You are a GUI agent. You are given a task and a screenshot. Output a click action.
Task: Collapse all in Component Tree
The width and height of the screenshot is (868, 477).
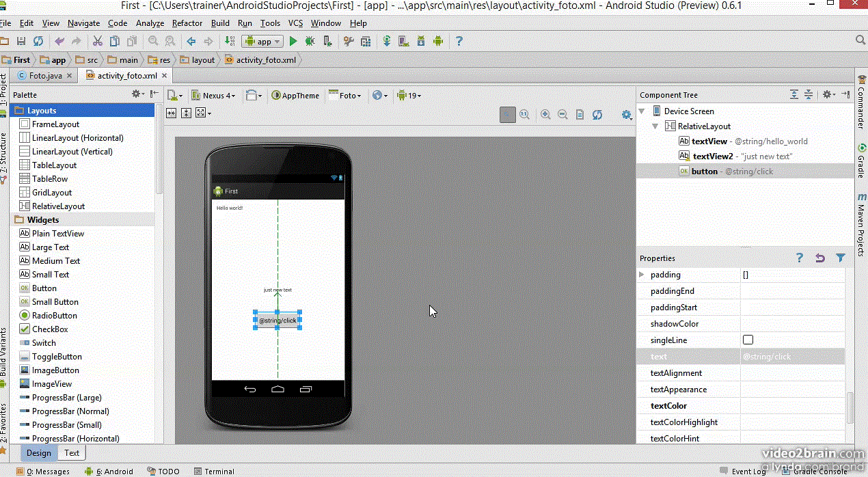pyautogui.click(x=809, y=94)
